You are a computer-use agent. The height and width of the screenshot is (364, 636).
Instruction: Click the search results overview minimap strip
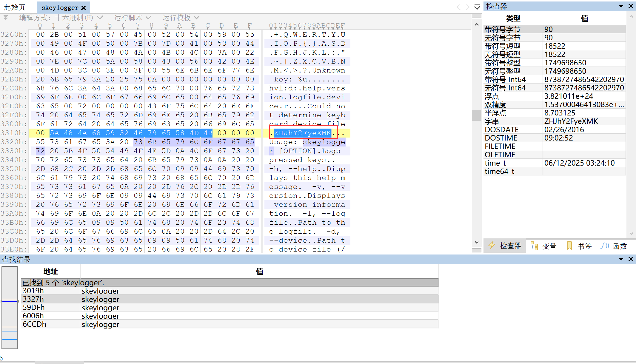[x=10, y=307]
